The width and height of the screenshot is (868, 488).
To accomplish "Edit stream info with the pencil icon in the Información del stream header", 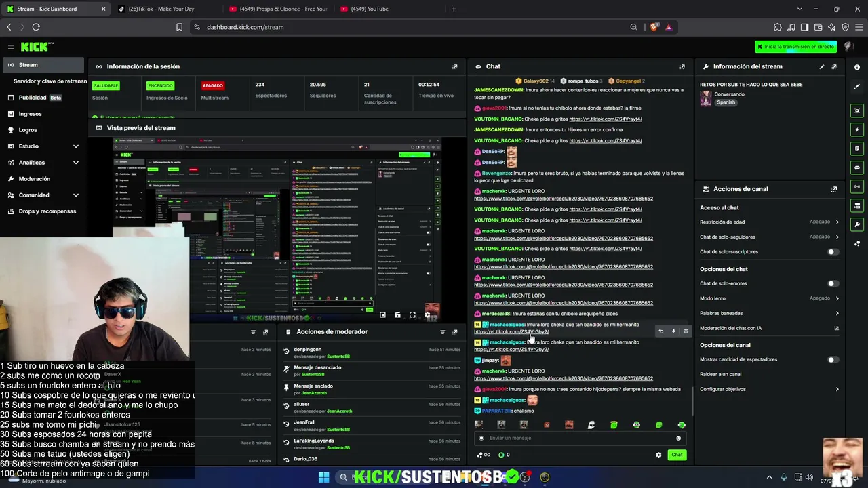I will (822, 66).
